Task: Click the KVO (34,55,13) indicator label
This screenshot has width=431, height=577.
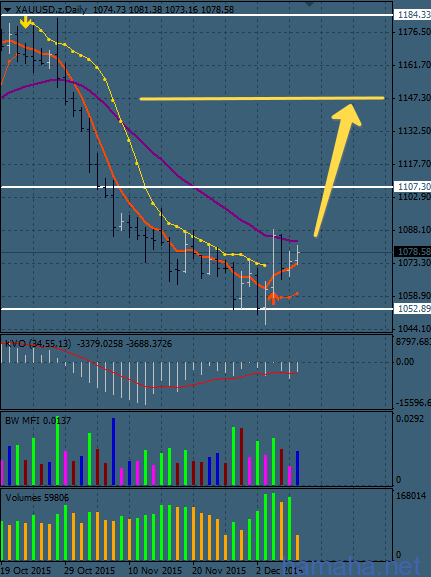Action: 37,344
